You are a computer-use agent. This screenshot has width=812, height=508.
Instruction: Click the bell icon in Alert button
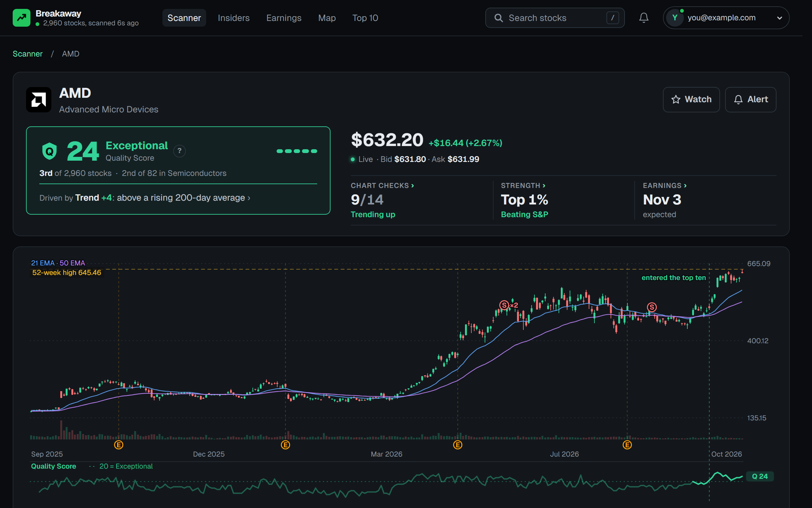738,99
